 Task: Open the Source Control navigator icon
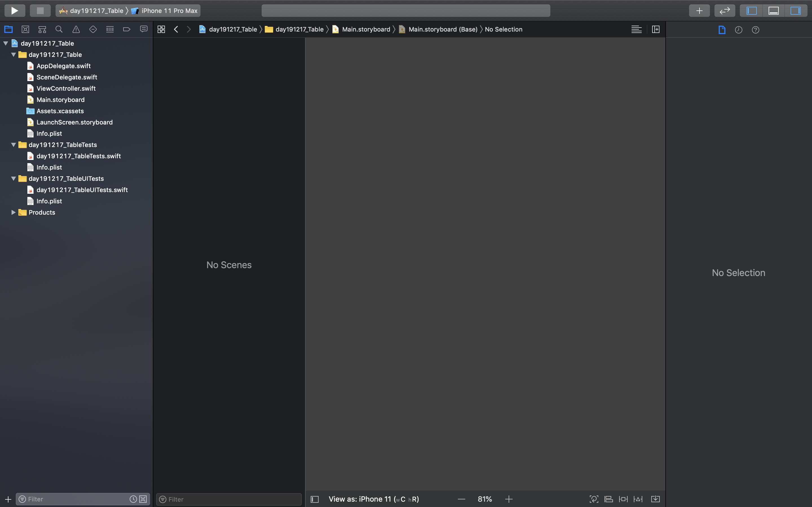tap(25, 30)
